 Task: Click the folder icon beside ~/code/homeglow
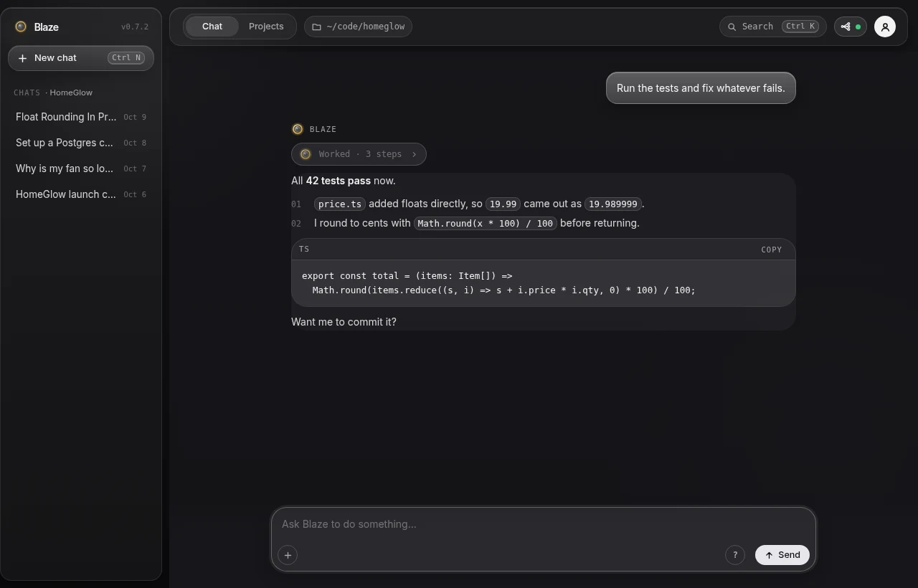(x=316, y=27)
